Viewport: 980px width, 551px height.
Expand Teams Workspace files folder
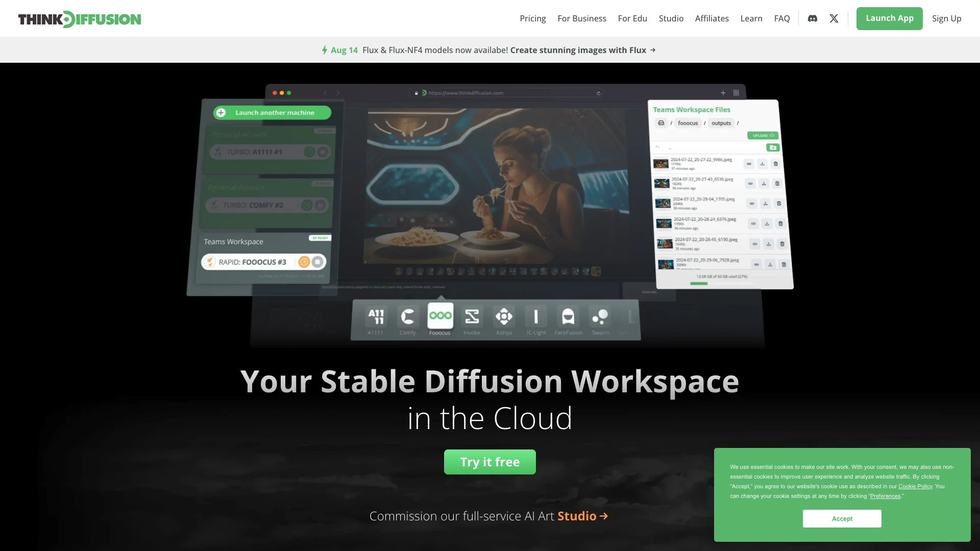pyautogui.click(x=661, y=122)
